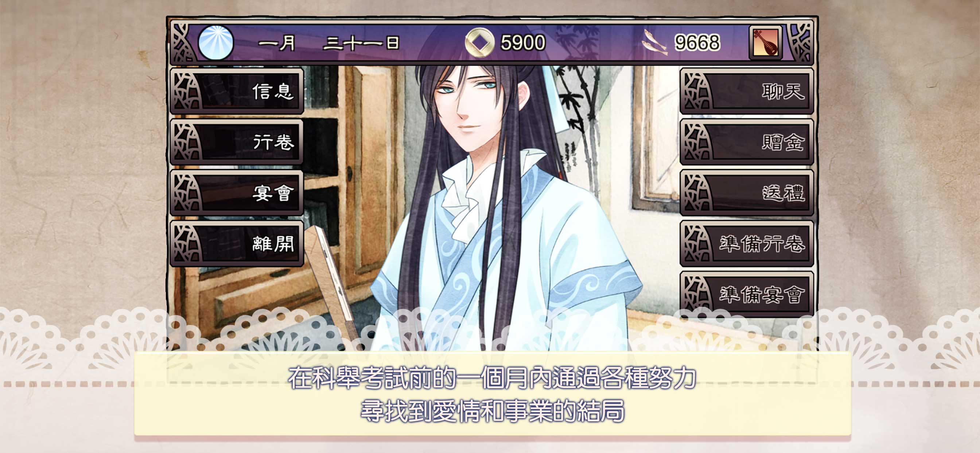Open the 信息 info menu

tap(237, 91)
